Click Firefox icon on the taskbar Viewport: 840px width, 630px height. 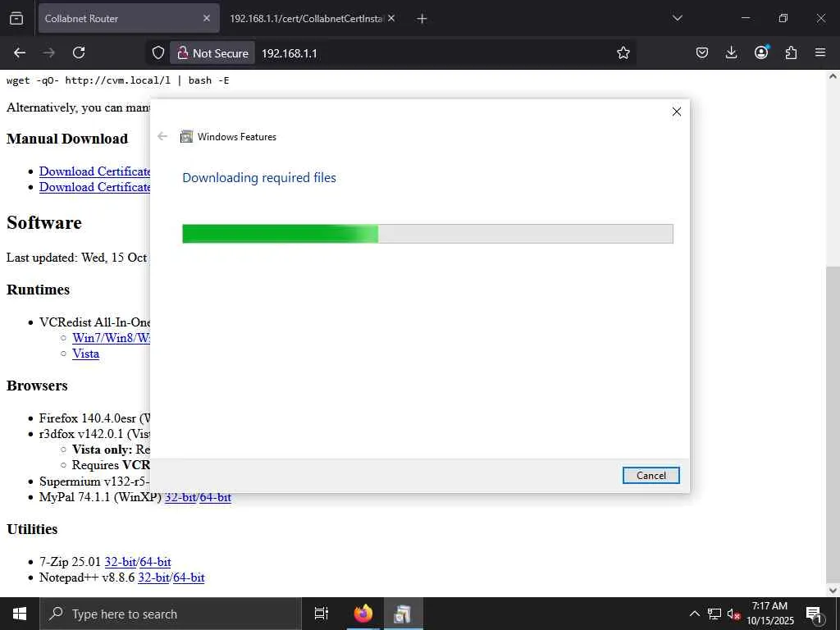(363, 614)
